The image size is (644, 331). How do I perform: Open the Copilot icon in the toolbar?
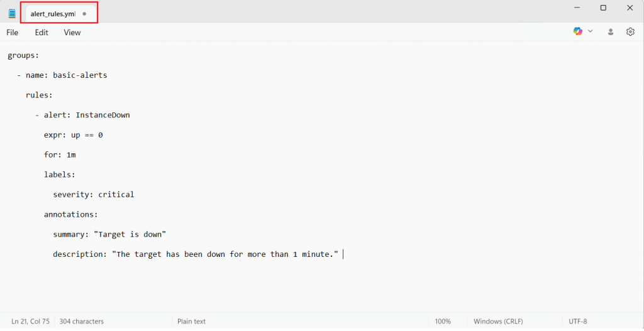tap(578, 31)
